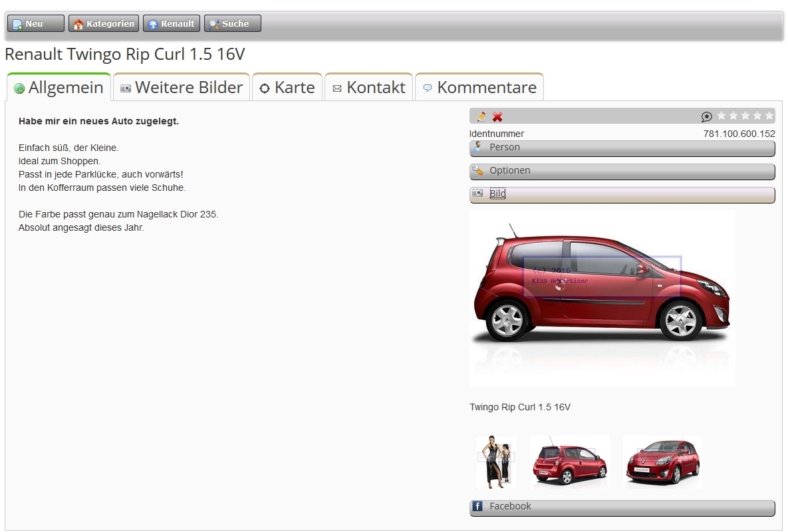Expand the Person section
The image size is (788, 532).
(x=622, y=148)
